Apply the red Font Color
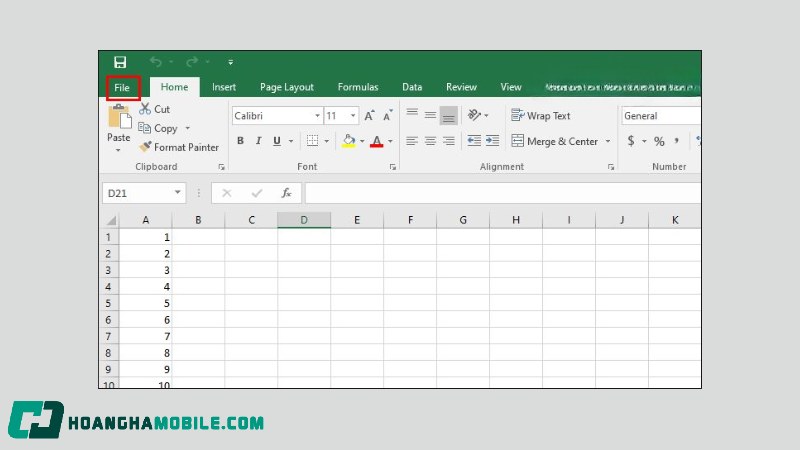 [377, 141]
